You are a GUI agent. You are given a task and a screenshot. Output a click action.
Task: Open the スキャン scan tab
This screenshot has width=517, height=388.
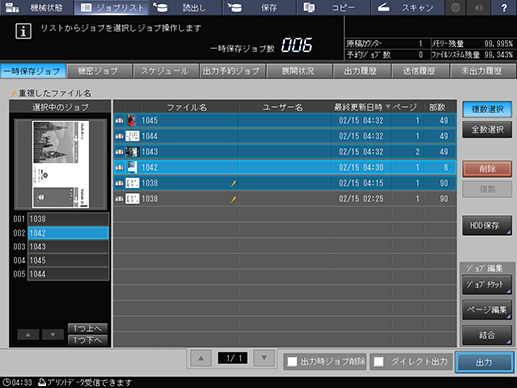click(x=408, y=7)
